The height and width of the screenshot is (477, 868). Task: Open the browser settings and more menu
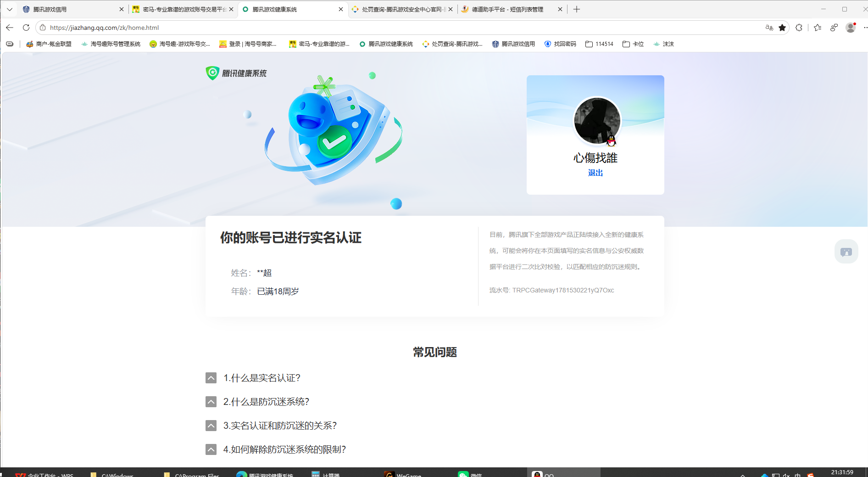pos(865,28)
